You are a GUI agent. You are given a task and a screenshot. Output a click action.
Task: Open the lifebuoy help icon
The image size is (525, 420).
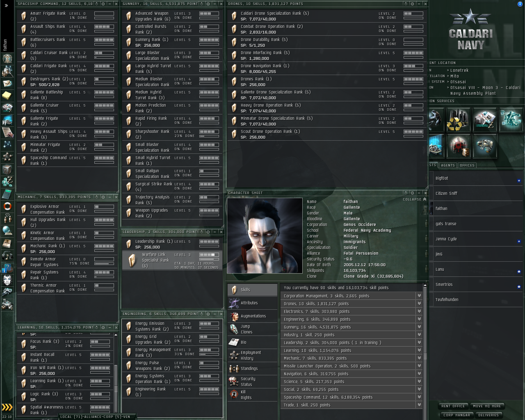coord(7,206)
